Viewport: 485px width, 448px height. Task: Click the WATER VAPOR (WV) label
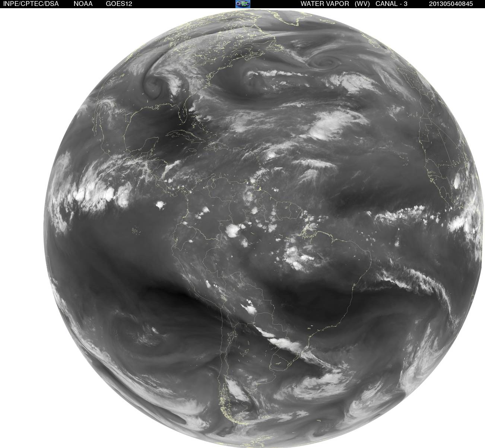[x=335, y=4]
